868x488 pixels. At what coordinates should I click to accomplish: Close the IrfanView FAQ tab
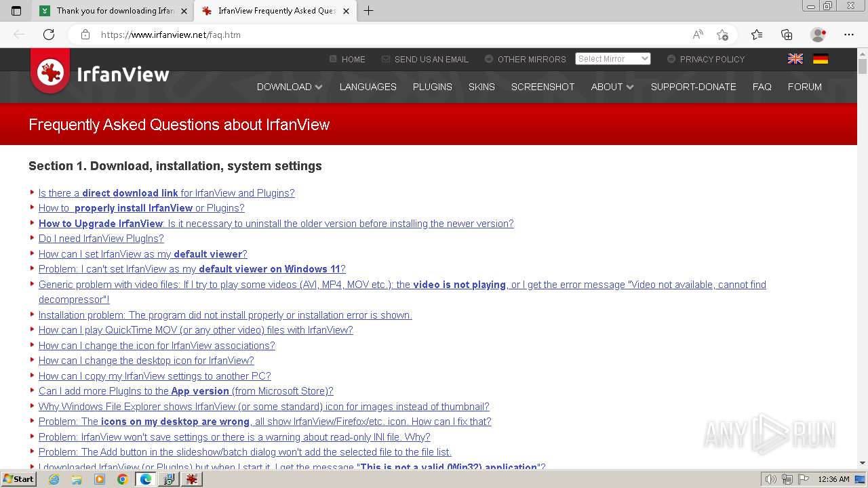click(346, 11)
